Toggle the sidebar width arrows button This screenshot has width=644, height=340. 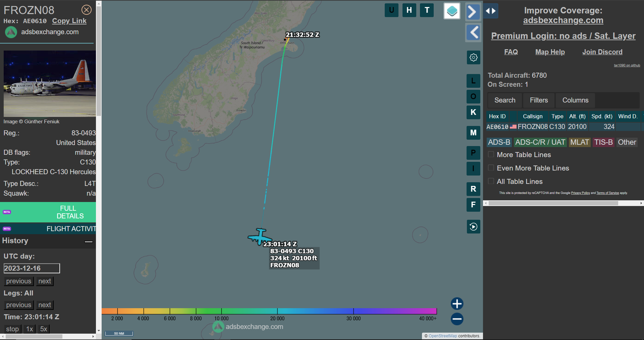491,11
